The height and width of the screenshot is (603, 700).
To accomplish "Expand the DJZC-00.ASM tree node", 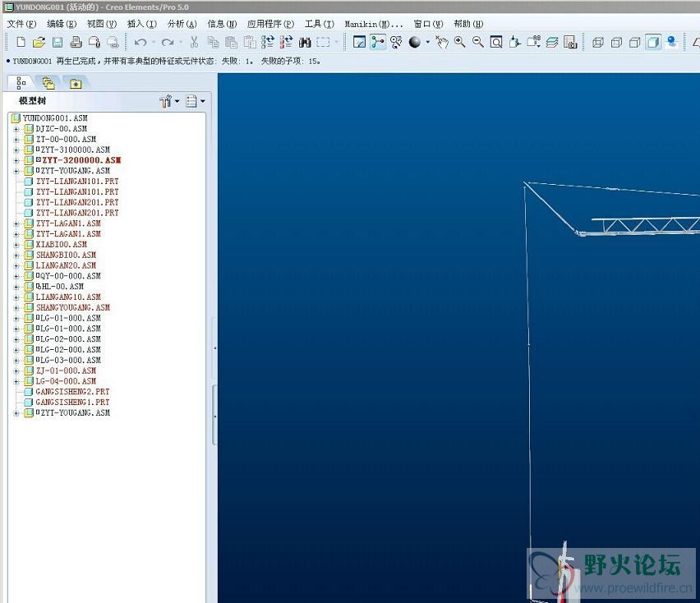I will [x=16, y=129].
